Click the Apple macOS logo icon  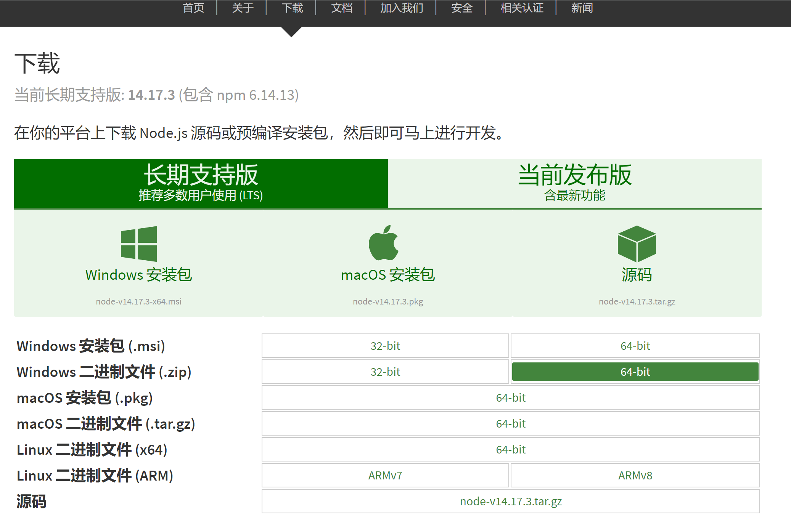[384, 243]
